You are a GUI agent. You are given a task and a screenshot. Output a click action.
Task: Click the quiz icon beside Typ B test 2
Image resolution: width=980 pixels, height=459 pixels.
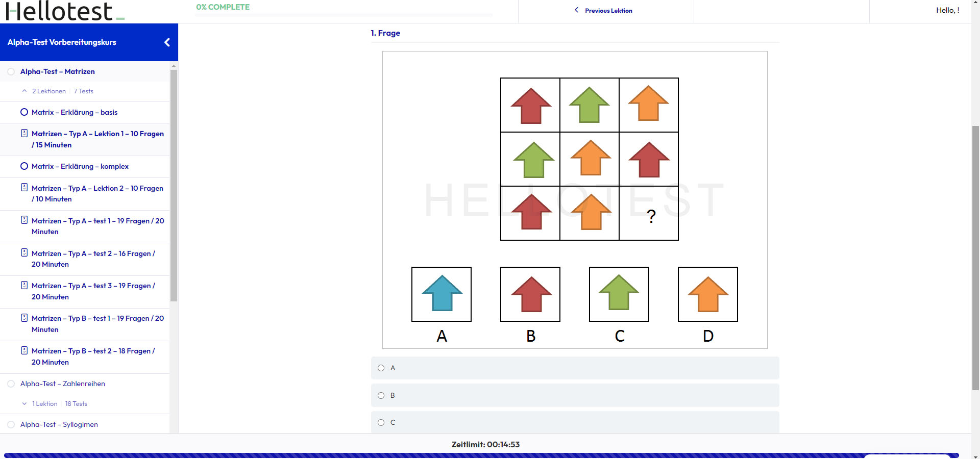pos(24,350)
